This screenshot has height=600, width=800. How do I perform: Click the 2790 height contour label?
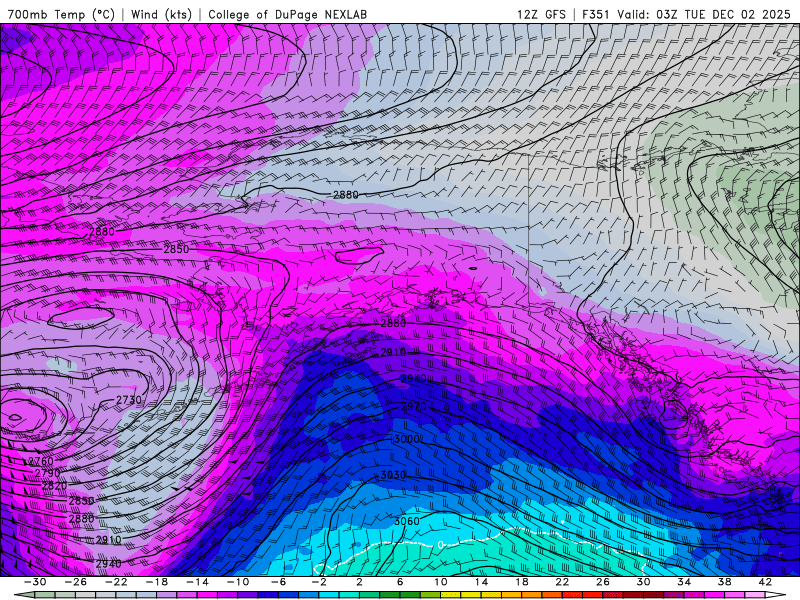click(47, 473)
